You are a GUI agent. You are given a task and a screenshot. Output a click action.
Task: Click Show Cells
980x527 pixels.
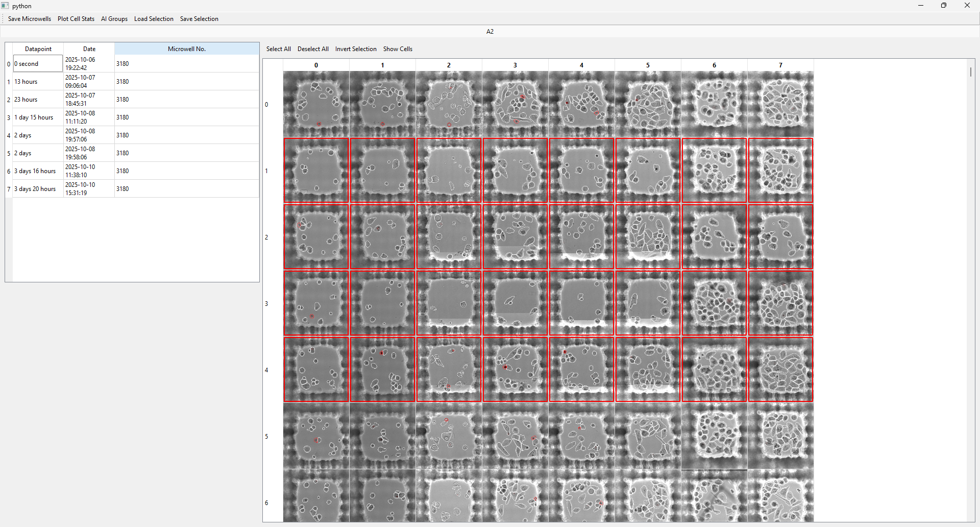pos(398,49)
